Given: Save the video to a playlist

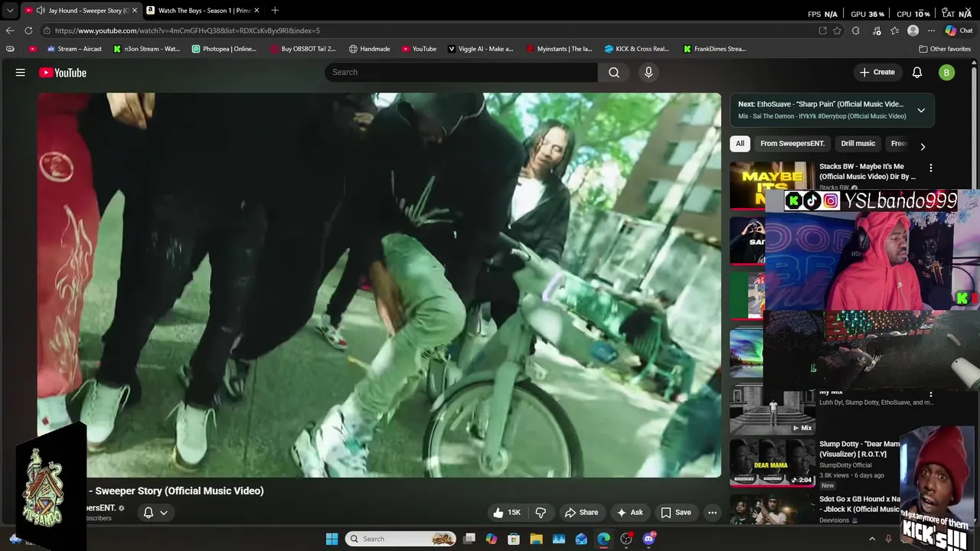Looking at the screenshot, I should click(x=676, y=513).
